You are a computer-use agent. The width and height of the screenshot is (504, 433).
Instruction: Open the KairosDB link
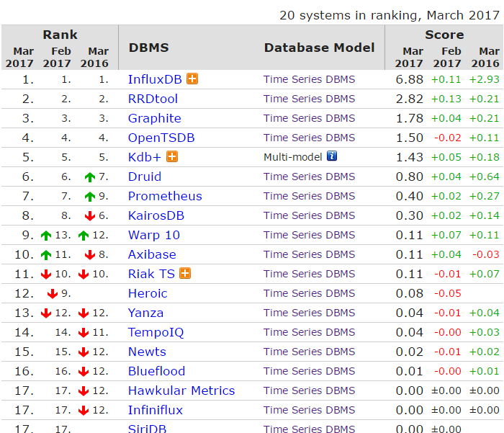coord(156,215)
